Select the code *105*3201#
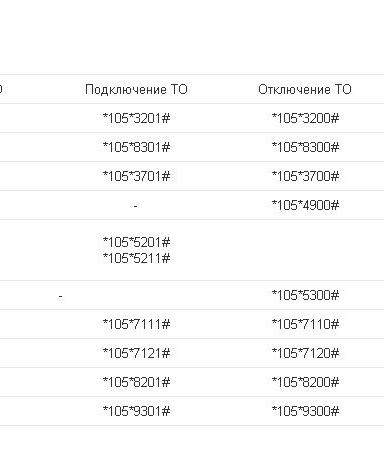 click(137, 118)
